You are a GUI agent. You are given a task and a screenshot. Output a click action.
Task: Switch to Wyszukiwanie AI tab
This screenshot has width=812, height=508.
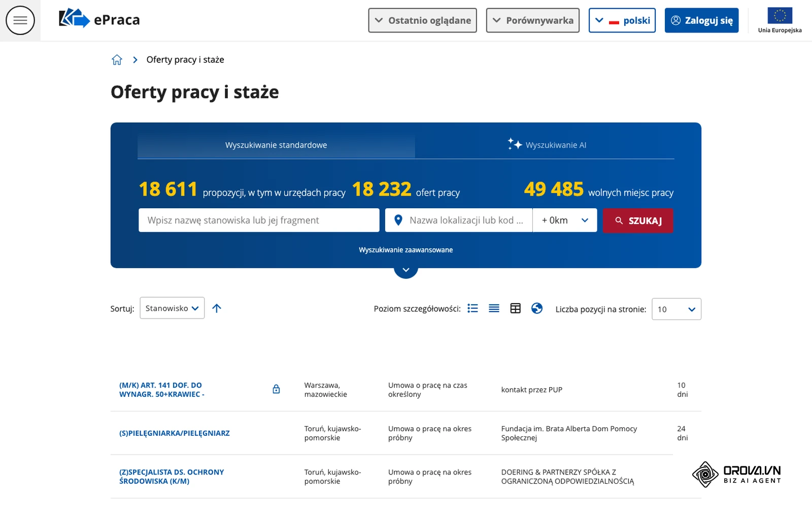click(547, 145)
